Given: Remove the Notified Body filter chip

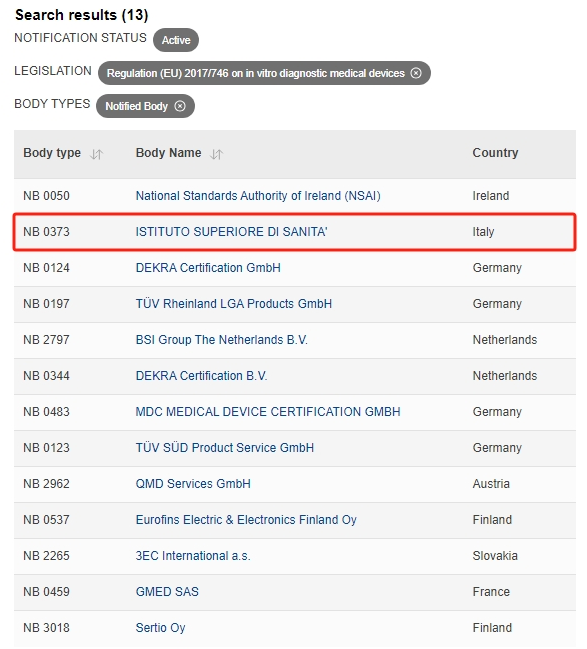Looking at the screenshot, I should tap(180, 106).
